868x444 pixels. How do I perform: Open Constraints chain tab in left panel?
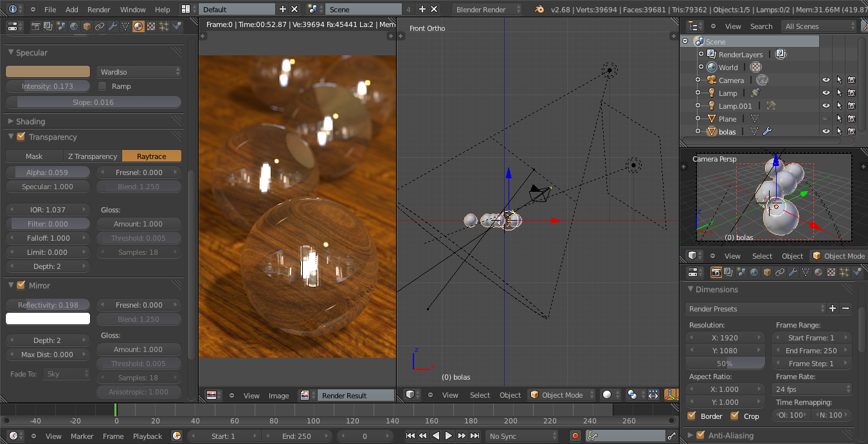coord(100,26)
